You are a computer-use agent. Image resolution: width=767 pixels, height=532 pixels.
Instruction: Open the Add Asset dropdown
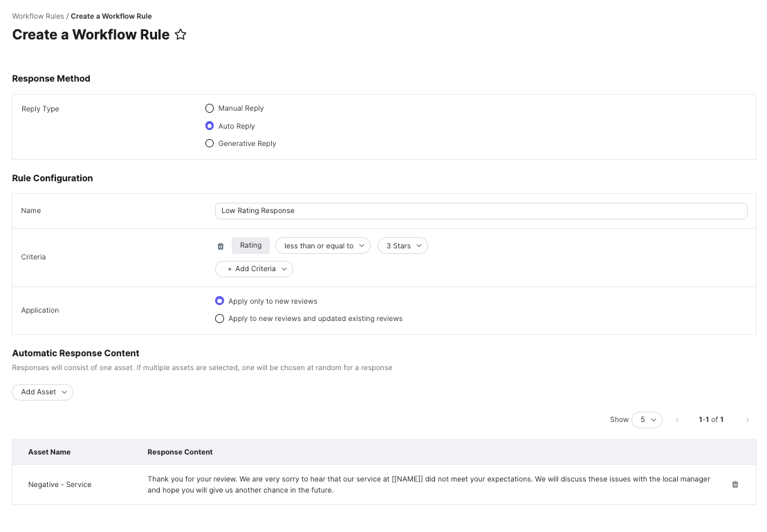42,392
